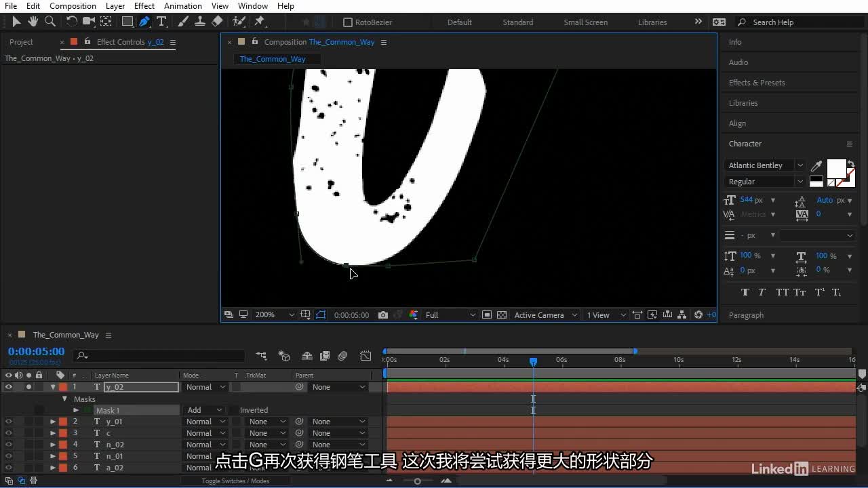Viewport: 868px width, 488px height.
Task: Toggle visibility of layer y_01
Action: [9, 422]
